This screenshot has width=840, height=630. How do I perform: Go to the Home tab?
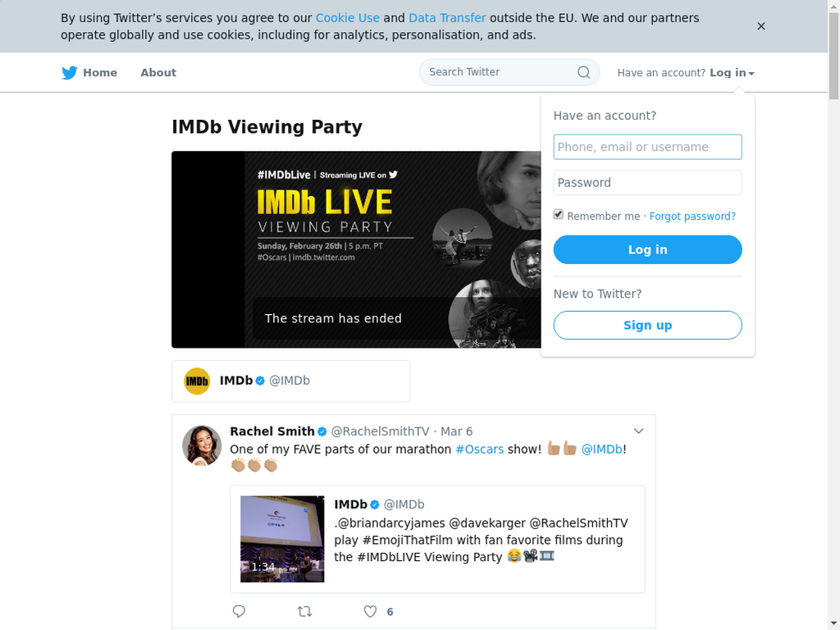[100, 73]
